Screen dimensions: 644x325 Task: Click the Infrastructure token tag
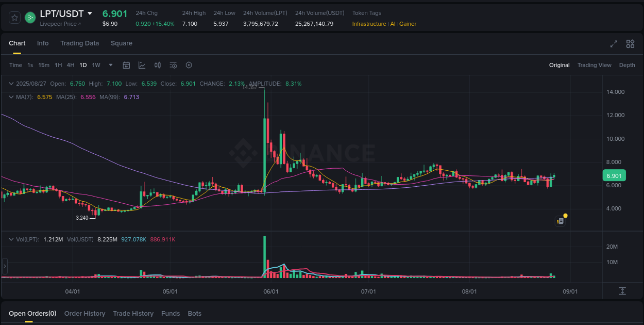pos(369,24)
